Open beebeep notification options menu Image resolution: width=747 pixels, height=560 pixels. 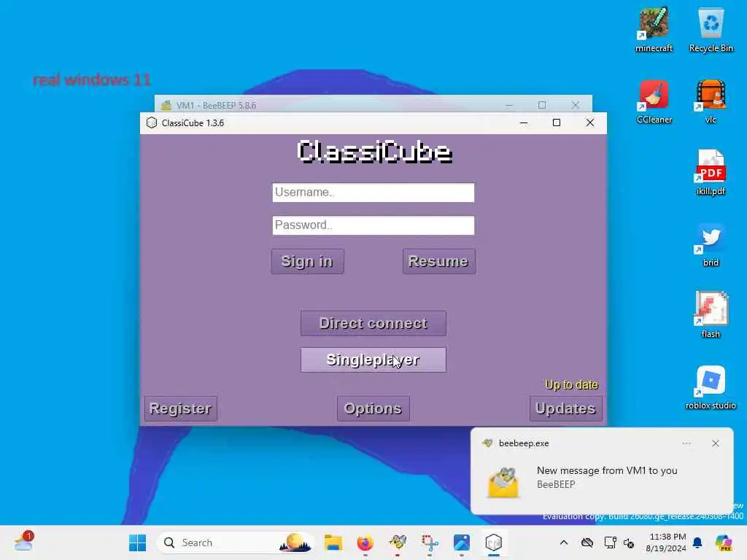tap(686, 443)
